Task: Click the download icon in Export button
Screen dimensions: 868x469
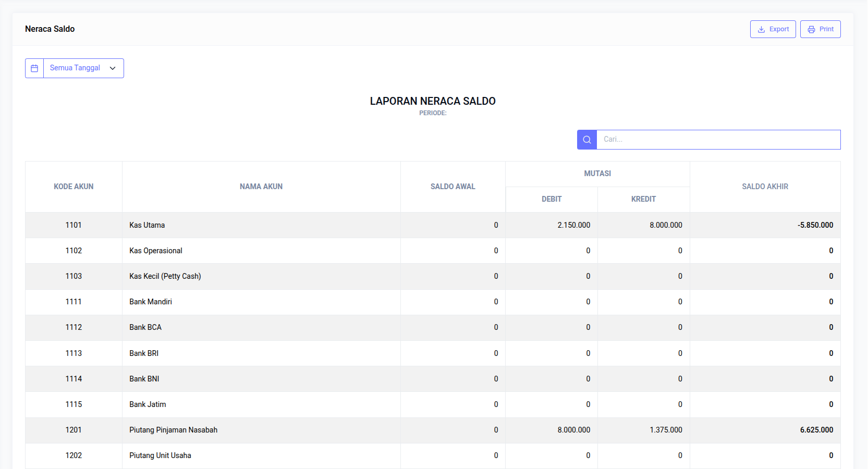Action: point(761,30)
